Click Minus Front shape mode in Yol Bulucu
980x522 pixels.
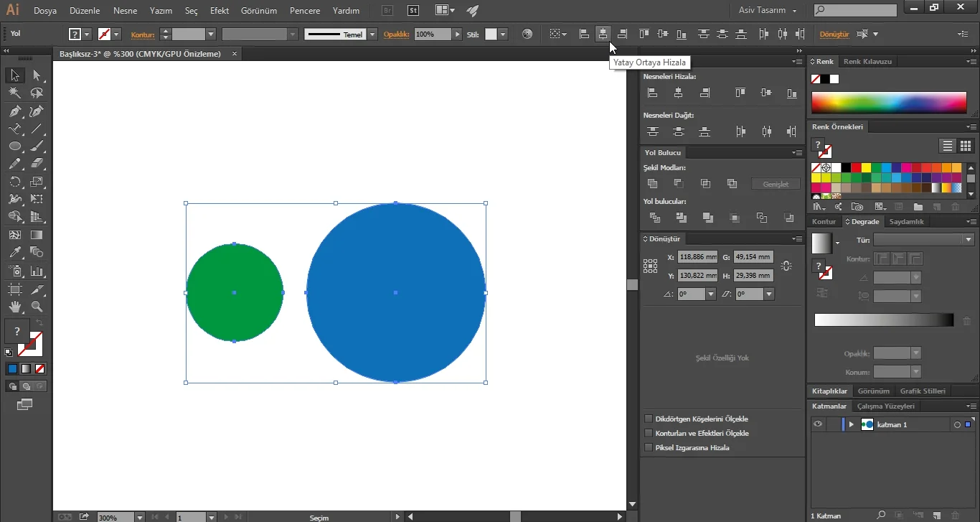pyautogui.click(x=679, y=184)
